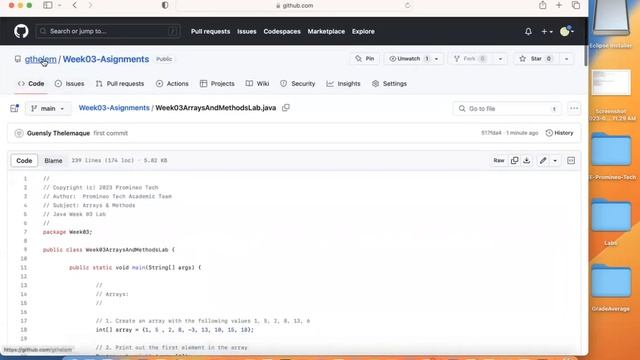640x360 pixels.
Task: Click the Go to file search box
Action: [x=507, y=109]
